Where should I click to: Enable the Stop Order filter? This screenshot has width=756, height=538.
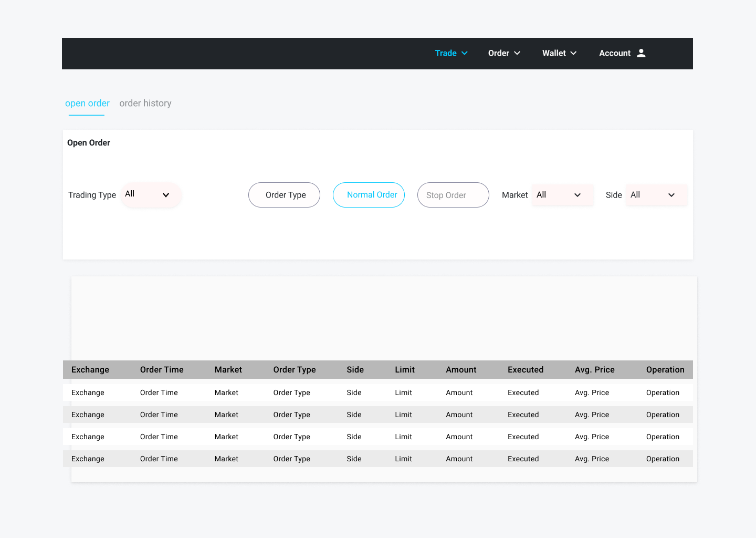point(453,194)
